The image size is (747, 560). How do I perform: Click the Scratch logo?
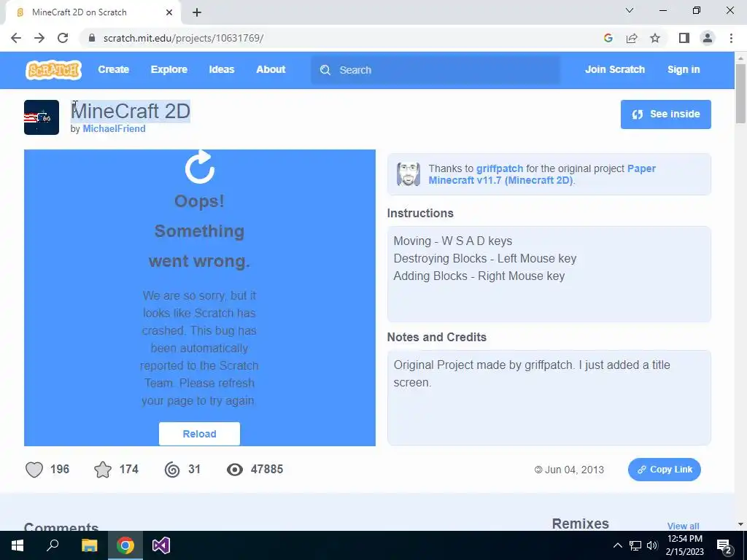click(x=53, y=70)
